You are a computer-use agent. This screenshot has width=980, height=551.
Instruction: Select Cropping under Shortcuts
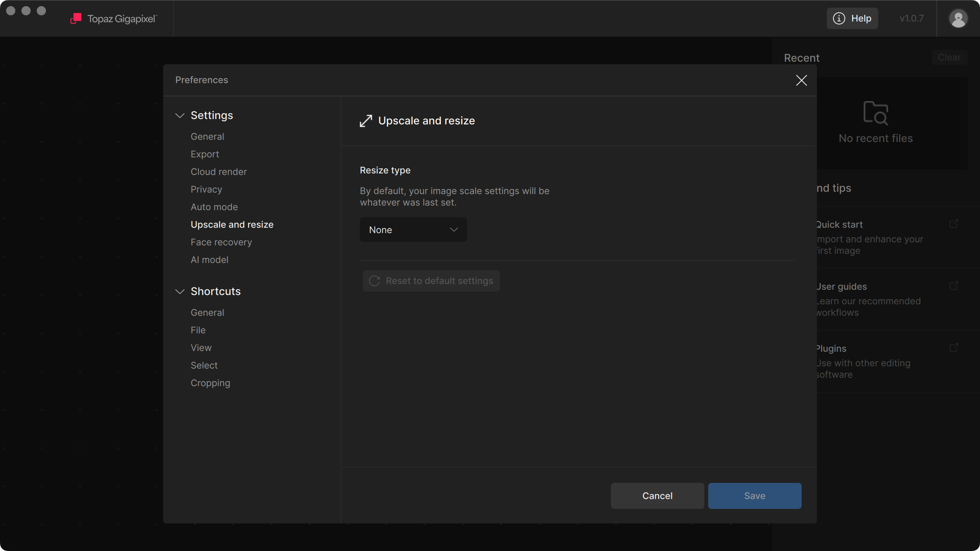click(210, 383)
